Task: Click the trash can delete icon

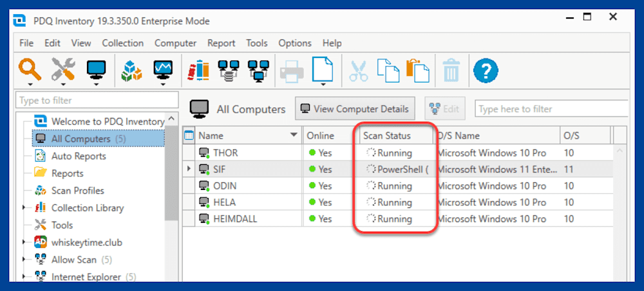Action: point(451,71)
